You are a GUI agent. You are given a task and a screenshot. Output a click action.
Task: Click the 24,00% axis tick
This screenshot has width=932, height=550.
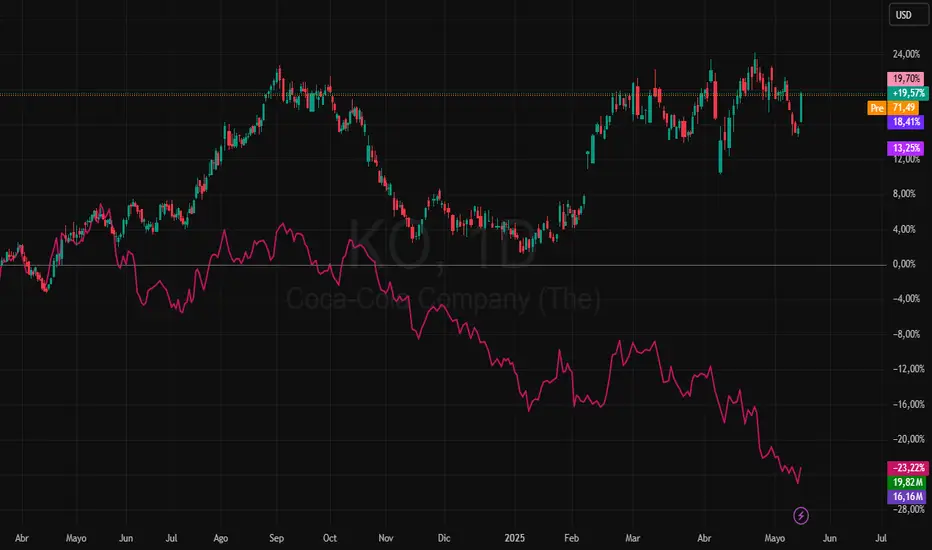coord(906,54)
